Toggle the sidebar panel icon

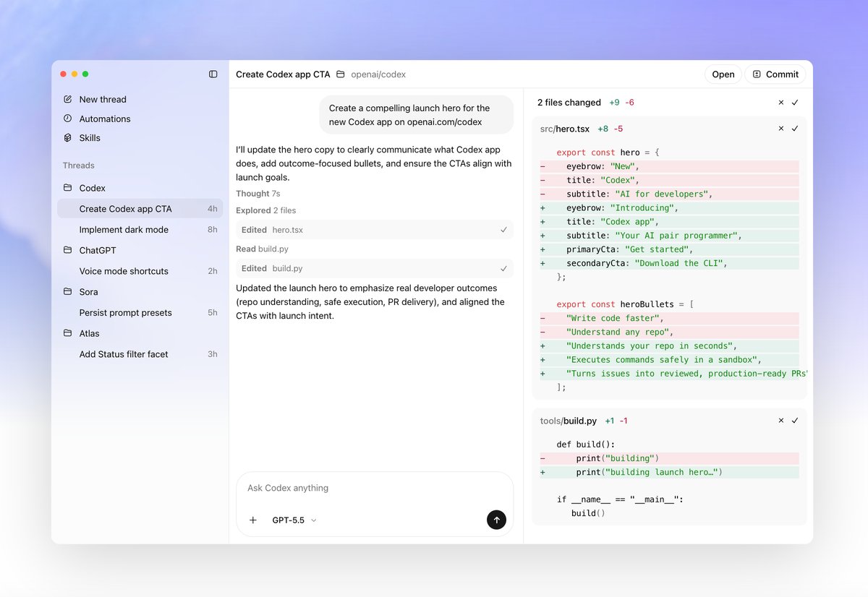coord(213,74)
